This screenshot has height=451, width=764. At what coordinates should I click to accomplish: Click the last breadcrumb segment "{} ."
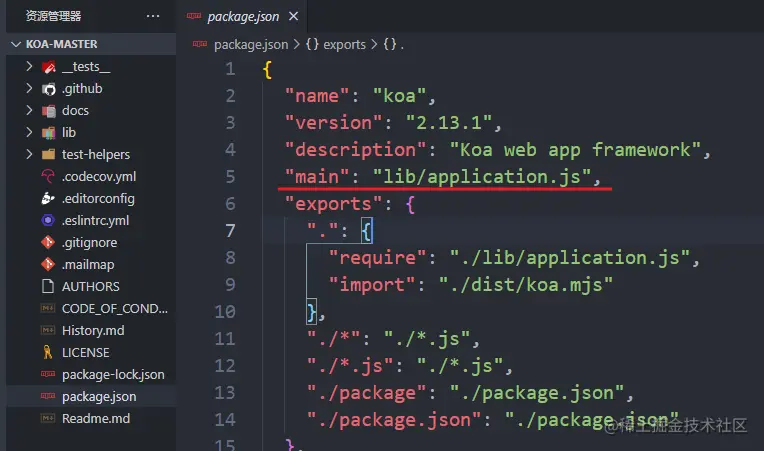pos(393,44)
